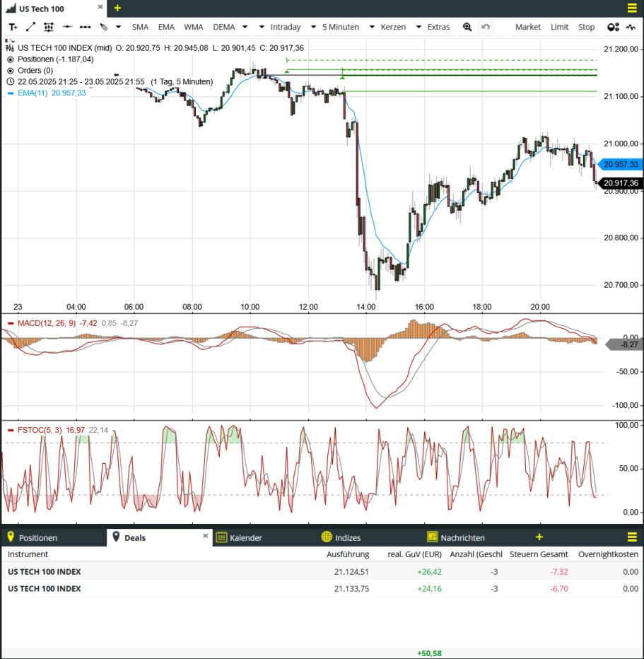The width and height of the screenshot is (644, 659).
Task: Click the oscillator wave icon
Action: (x=631, y=27)
